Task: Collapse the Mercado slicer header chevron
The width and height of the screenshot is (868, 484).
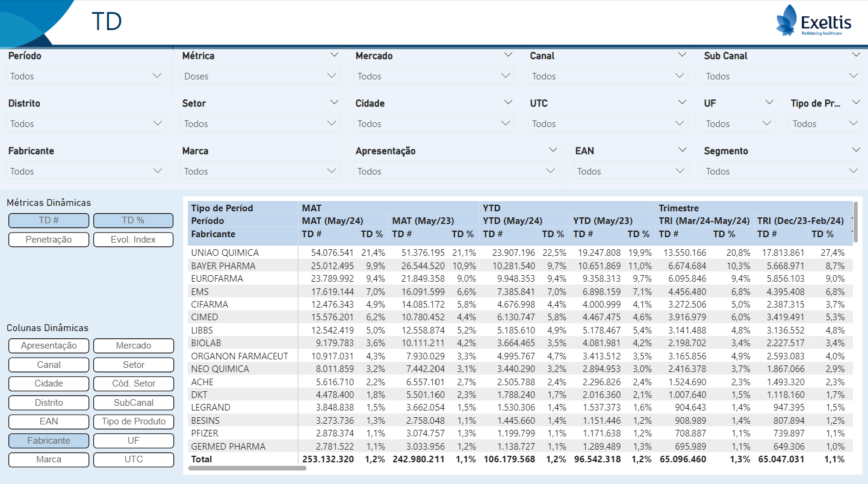Action: (x=508, y=55)
